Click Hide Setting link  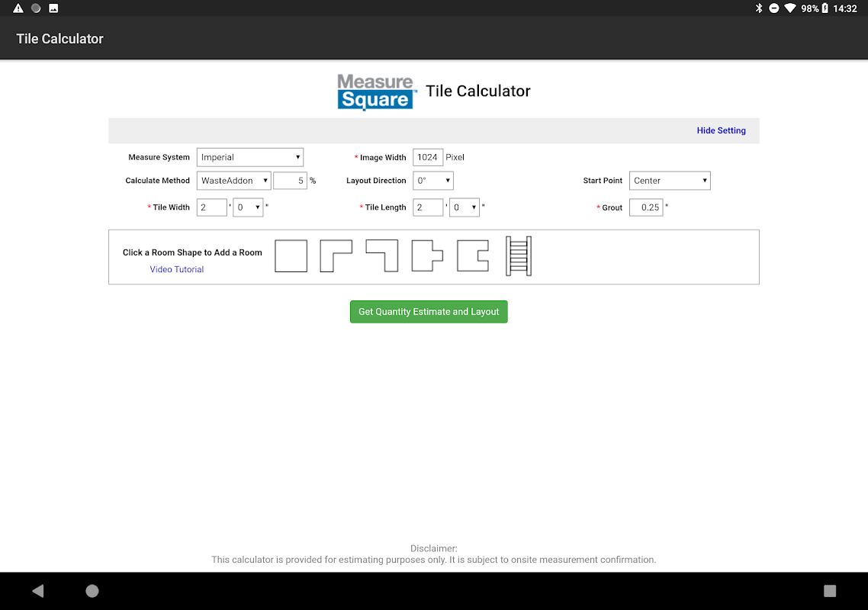point(721,130)
